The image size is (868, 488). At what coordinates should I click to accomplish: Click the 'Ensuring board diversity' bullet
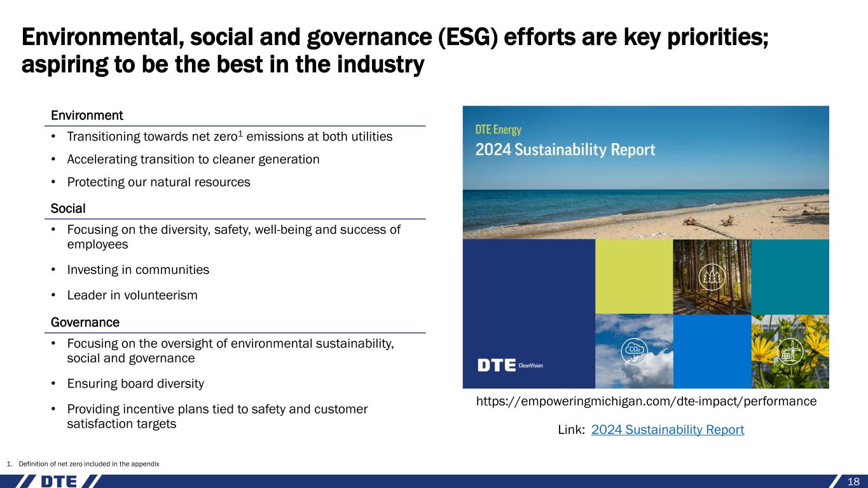(x=135, y=384)
